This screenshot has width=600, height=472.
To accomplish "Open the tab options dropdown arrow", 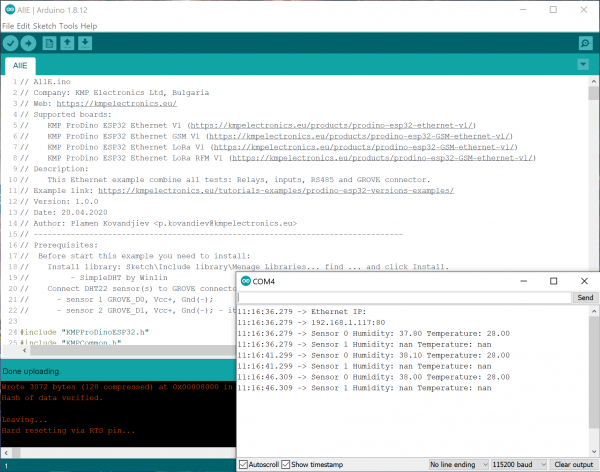I will click(x=583, y=65).
